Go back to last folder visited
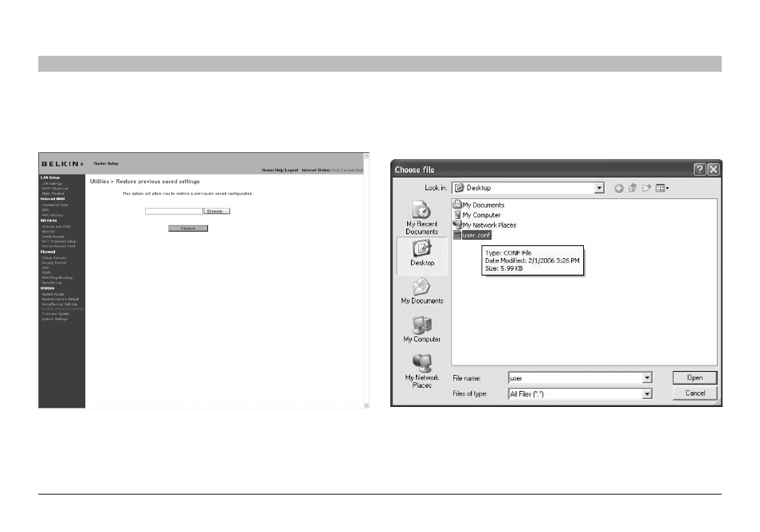Viewport: 760px width, 532px height. pyautogui.click(x=618, y=188)
